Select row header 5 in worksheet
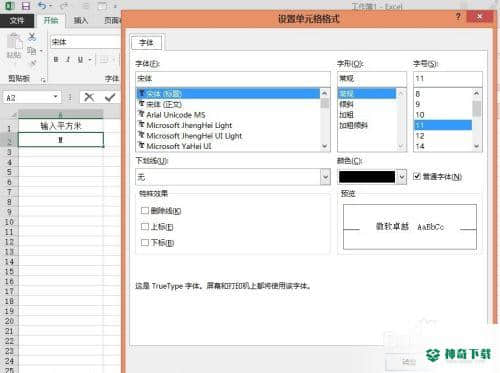The width and height of the screenshot is (500, 373). point(9,172)
